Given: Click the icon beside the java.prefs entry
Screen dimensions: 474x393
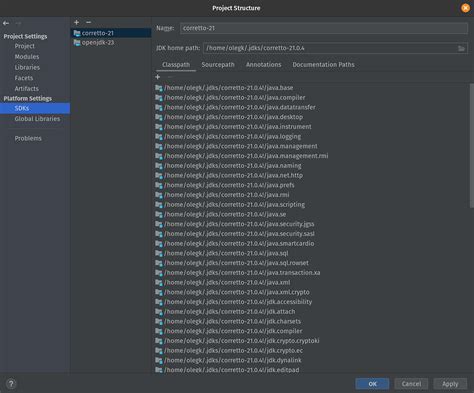Looking at the screenshot, I should tap(159, 185).
